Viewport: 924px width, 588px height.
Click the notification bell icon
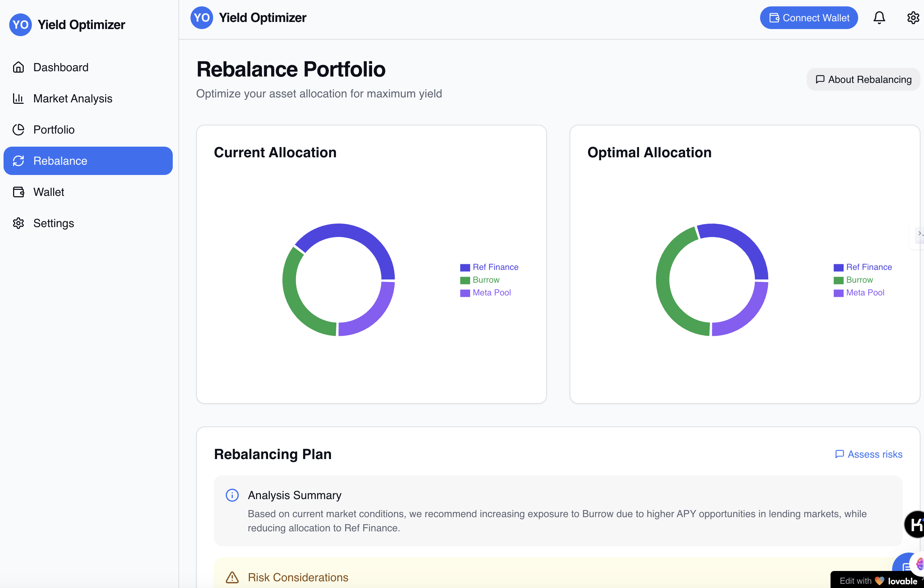coord(879,18)
